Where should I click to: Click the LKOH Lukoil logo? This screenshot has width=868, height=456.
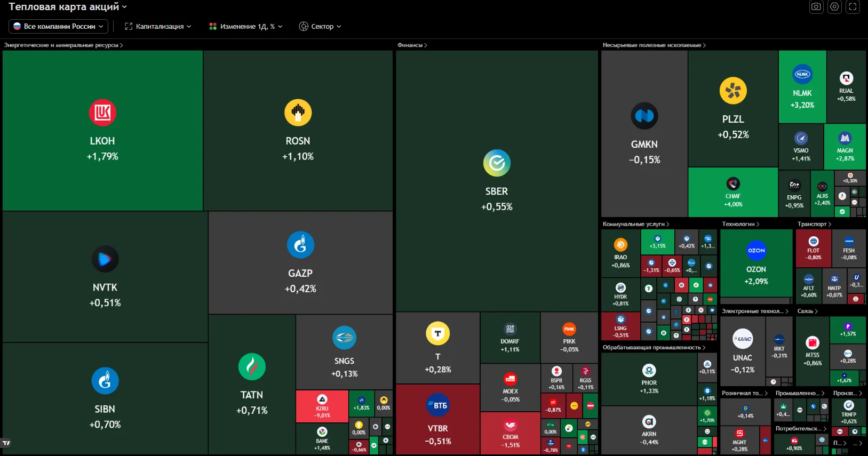102,113
